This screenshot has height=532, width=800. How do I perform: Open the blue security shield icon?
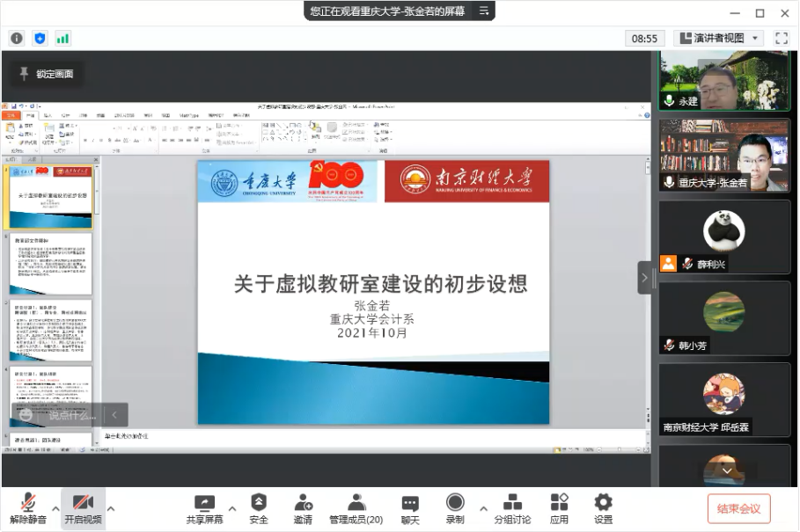click(40, 38)
